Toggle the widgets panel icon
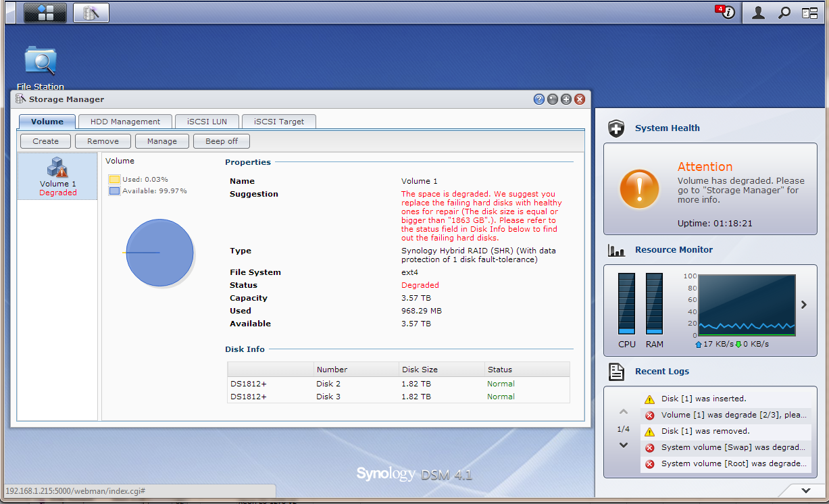The width and height of the screenshot is (829, 504). pos(809,13)
